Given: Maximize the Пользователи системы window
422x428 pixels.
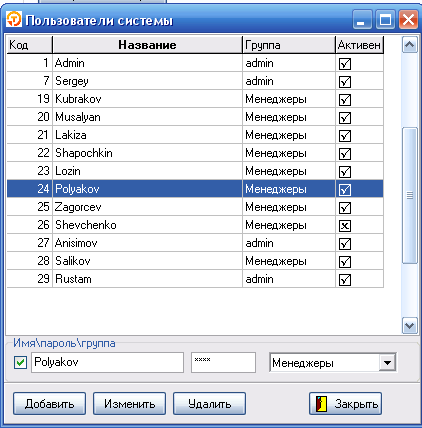Looking at the screenshot, I should (x=385, y=20).
